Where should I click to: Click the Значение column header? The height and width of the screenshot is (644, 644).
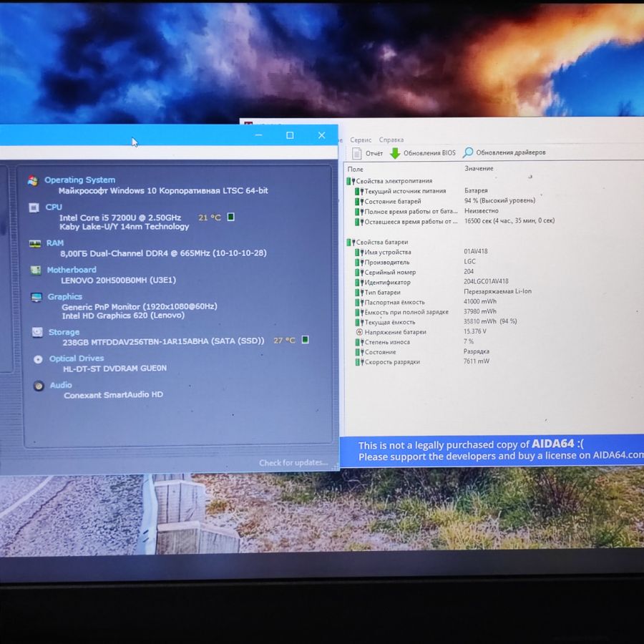coord(479,168)
